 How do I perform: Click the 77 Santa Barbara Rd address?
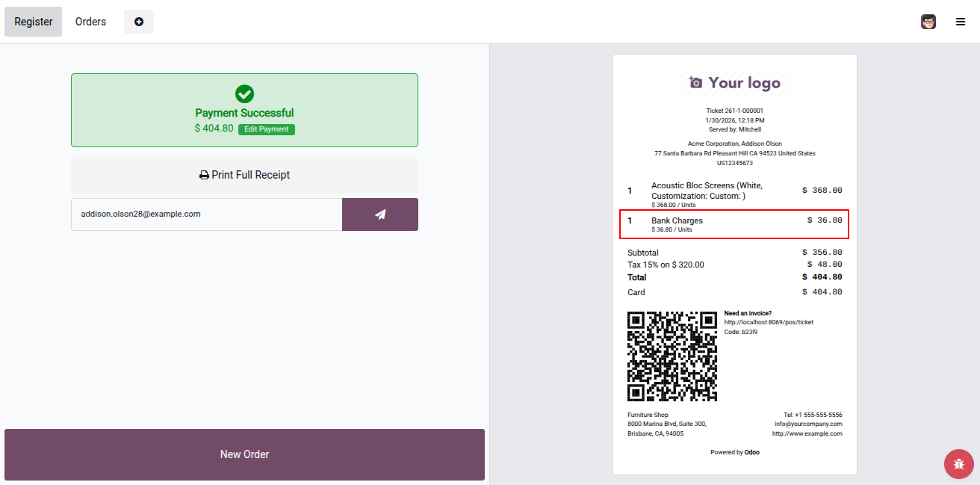tap(735, 153)
